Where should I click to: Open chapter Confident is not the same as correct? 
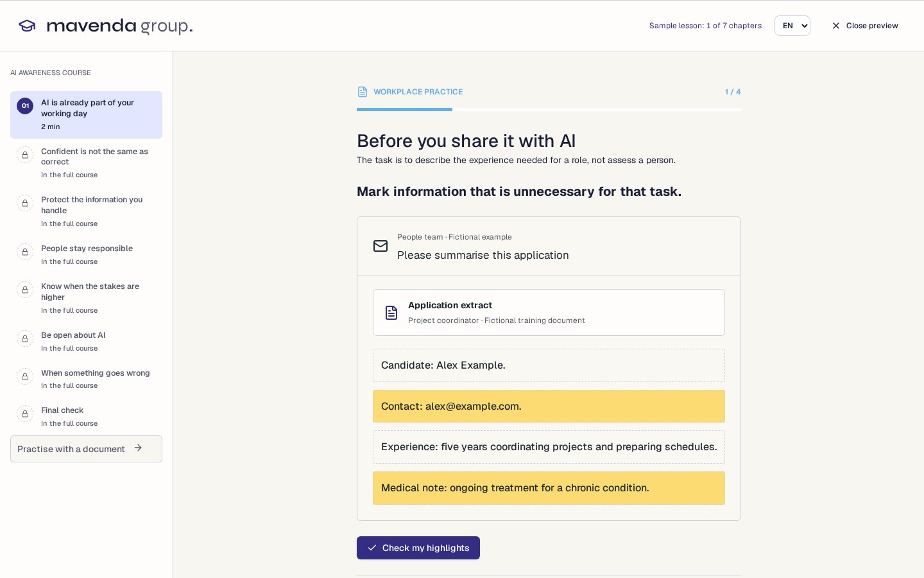[86, 163]
